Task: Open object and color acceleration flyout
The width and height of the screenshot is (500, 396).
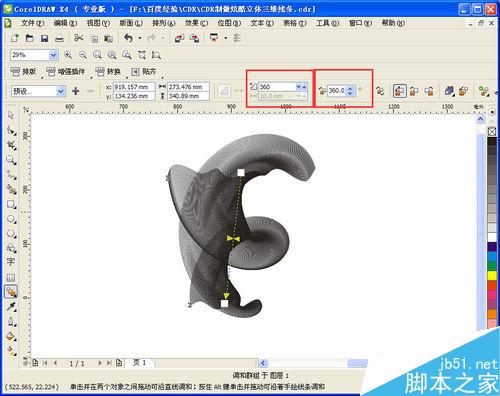Action: [449, 91]
